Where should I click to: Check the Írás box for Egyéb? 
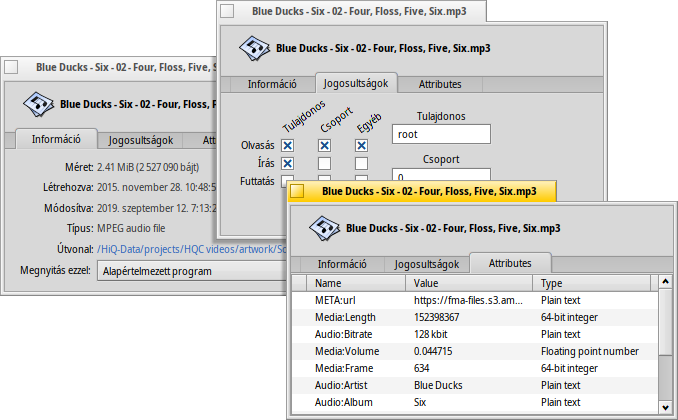click(361, 164)
